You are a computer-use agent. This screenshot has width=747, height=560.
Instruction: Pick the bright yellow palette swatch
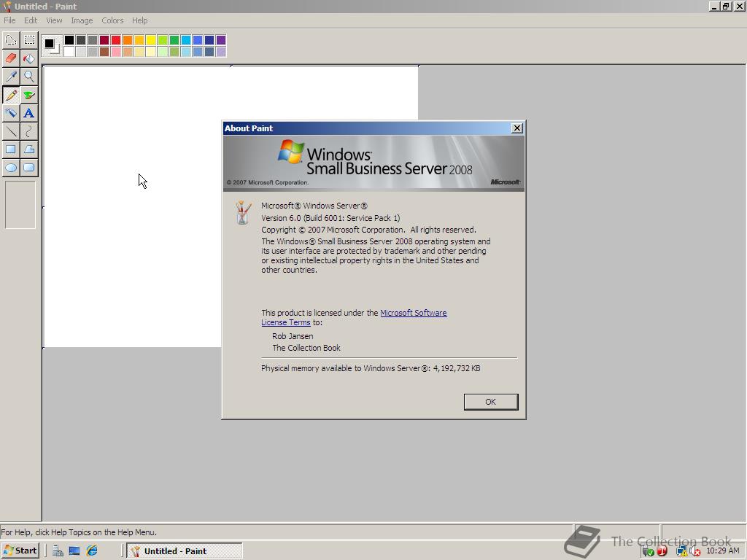151,40
